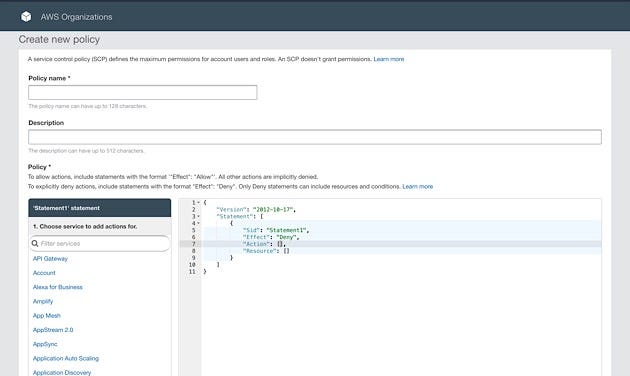Select the AppSync service
Image resolution: width=630 pixels, height=376 pixels.
pyautogui.click(x=45, y=344)
